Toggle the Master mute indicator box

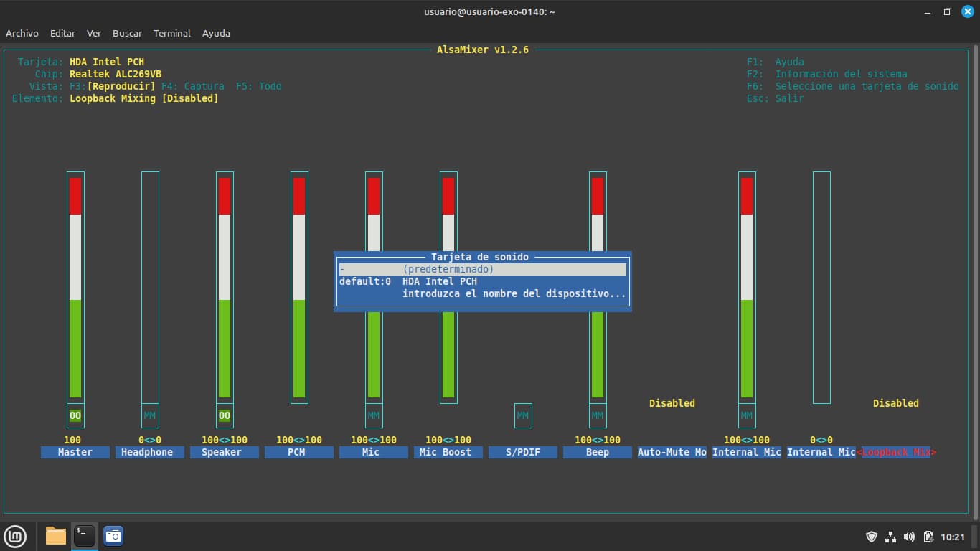pyautogui.click(x=75, y=415)
